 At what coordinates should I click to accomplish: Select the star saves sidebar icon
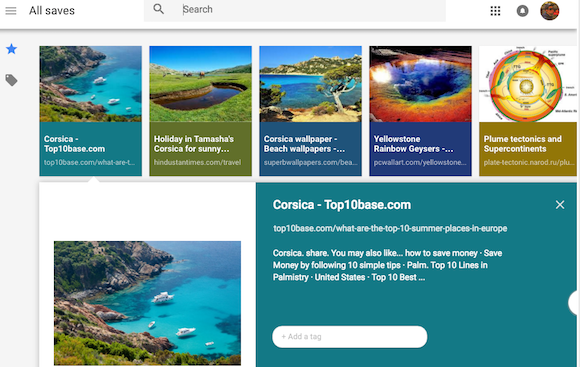[x=11, y=49]
